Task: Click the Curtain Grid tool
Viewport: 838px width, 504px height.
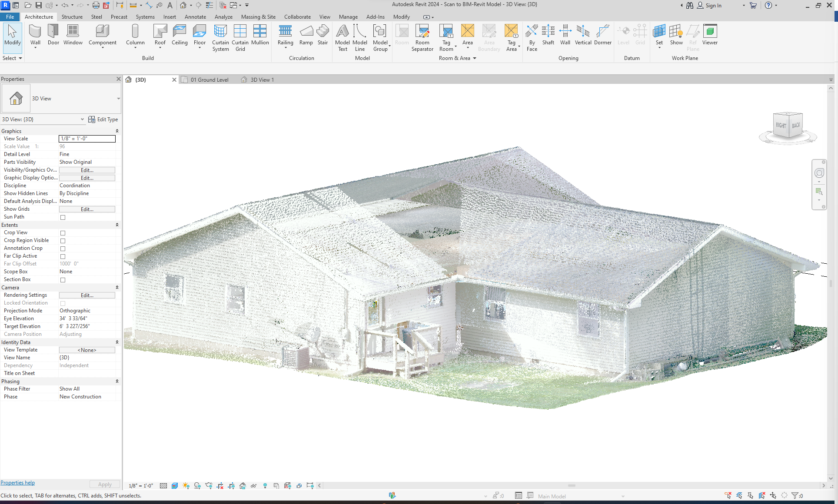Action: pyautogui.click(x=240, y=37)
